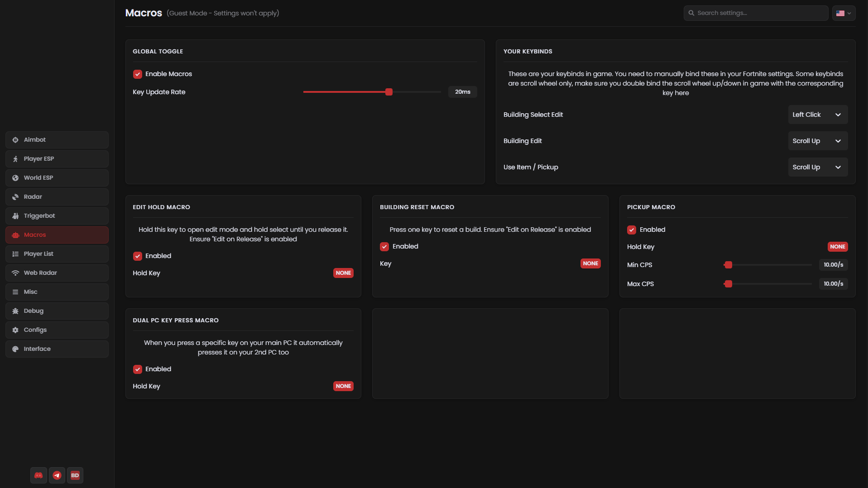Click the Player ESP walking figure icon
The width and height of the screenshot is (868, 488).
15,159
